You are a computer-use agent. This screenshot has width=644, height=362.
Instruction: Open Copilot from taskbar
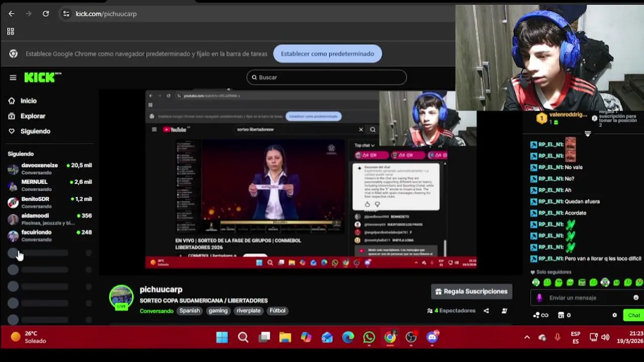pyautogui.click(x=306, y=337)
